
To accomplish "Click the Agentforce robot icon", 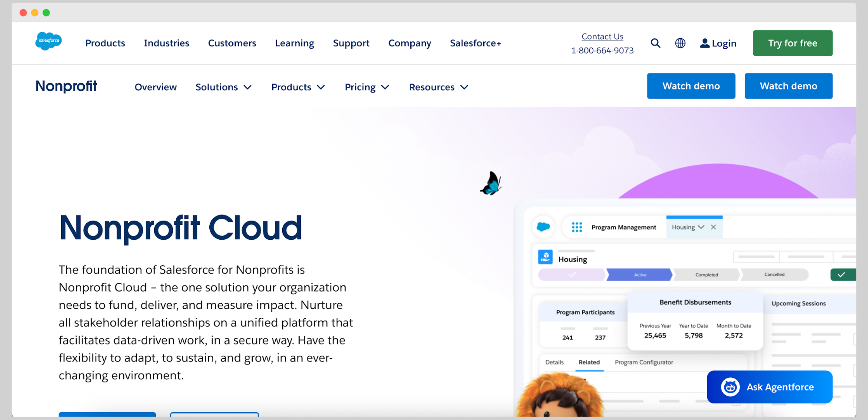I will point(730,387).
